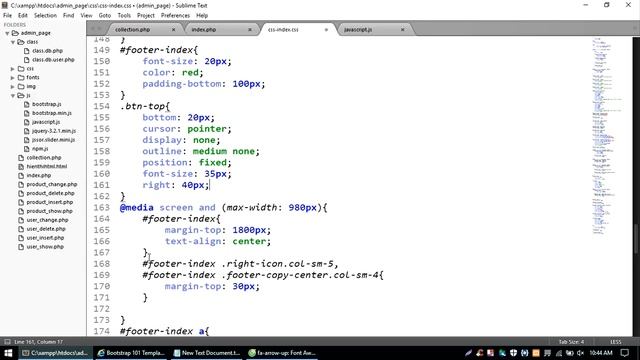Click the user_insert.php file icon

point(21,238)
